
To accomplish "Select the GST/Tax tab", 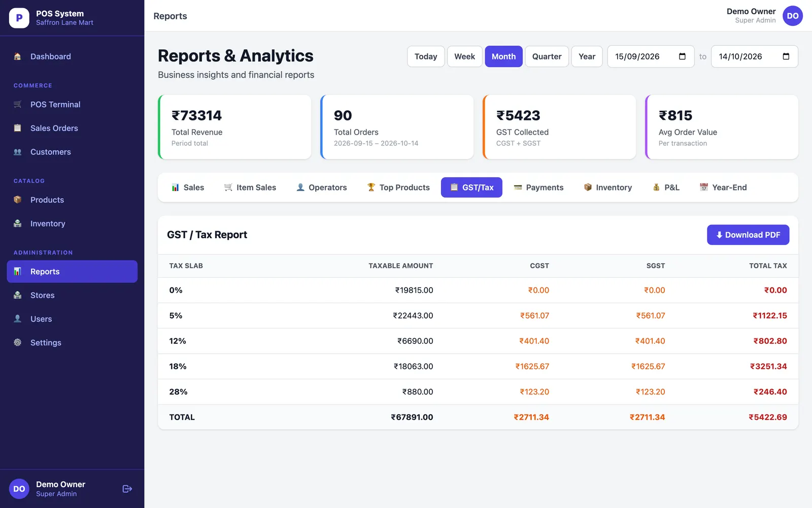I will coord(471,187).
